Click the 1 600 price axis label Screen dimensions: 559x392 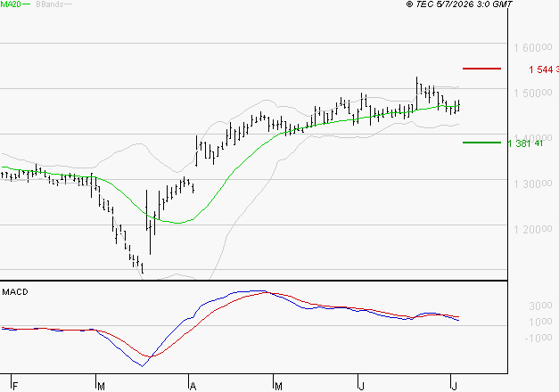[532, 47]
